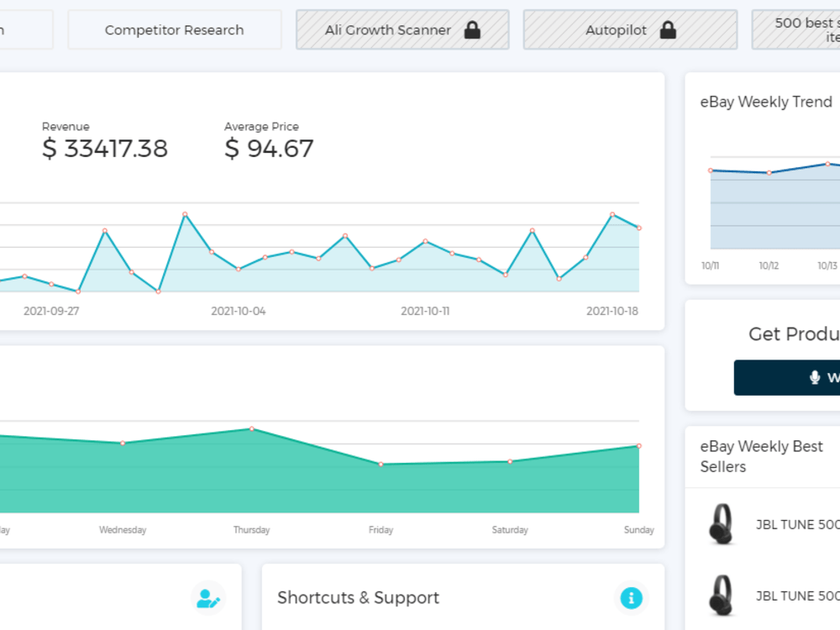Click the Average Price value $ 94.67
The width and height of the screenshot is (840, 630).
point(269,149)
